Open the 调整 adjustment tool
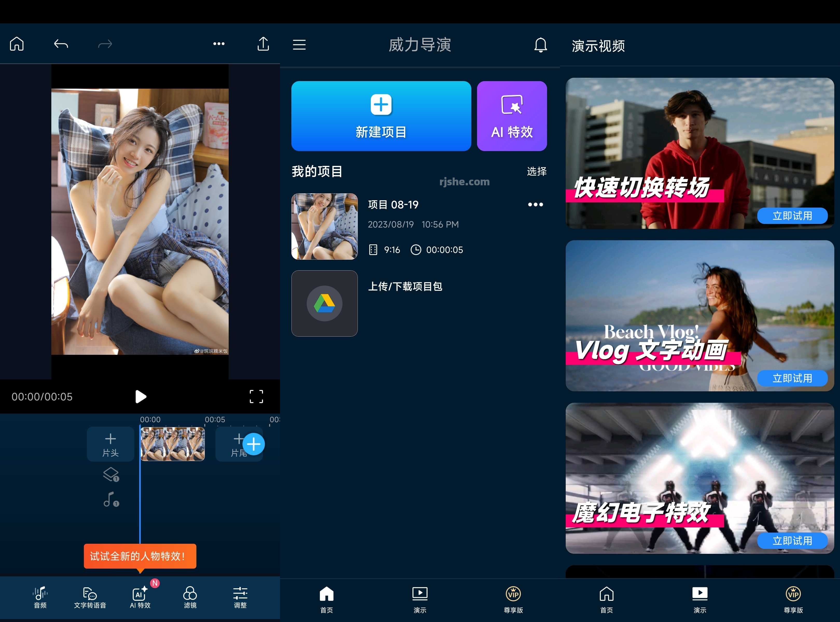Screen dimensions: 840x622 240,598
